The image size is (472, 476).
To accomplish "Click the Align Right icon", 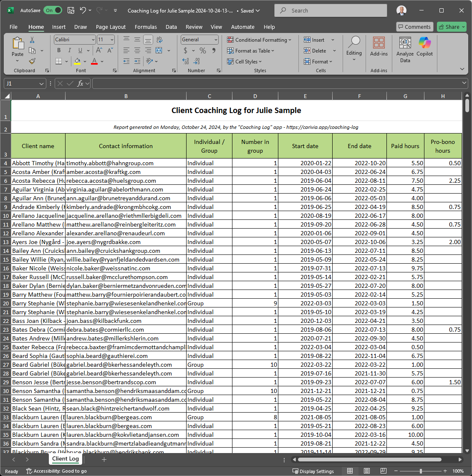I will [148, 50].
